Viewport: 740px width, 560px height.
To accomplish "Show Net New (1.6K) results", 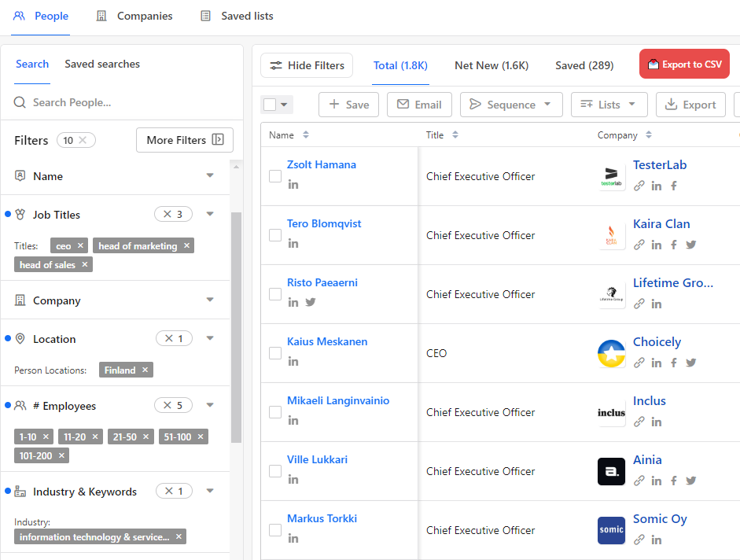I will click(491, 65).
